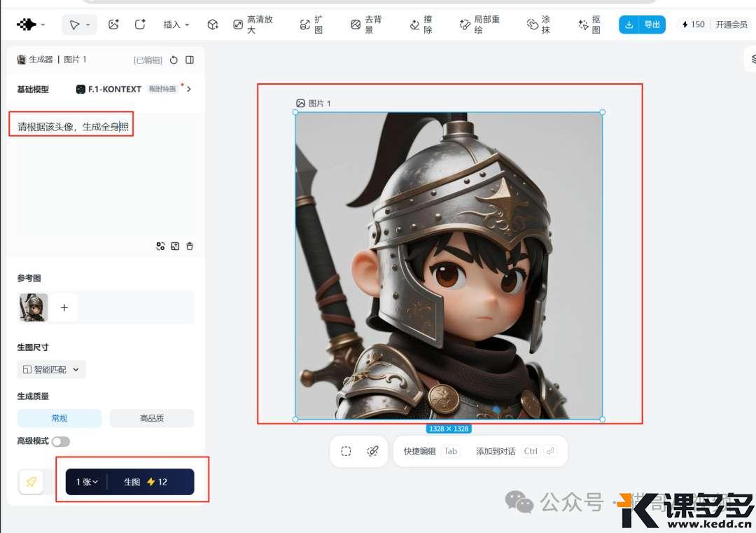Screen dimensions: 756x533
Task: Click the 1328 × 1328 size badge
Action: 449,429
